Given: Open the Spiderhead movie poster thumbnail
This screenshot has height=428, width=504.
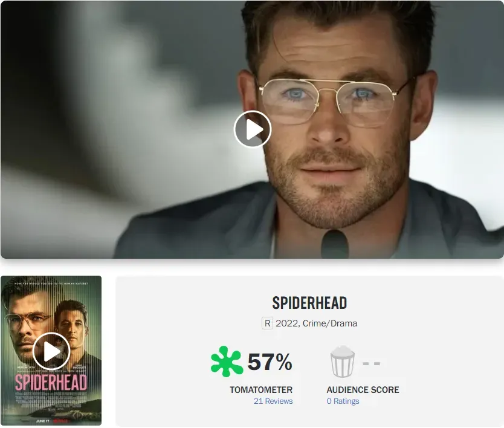Looking at the screenshot, I should point(51,351).
